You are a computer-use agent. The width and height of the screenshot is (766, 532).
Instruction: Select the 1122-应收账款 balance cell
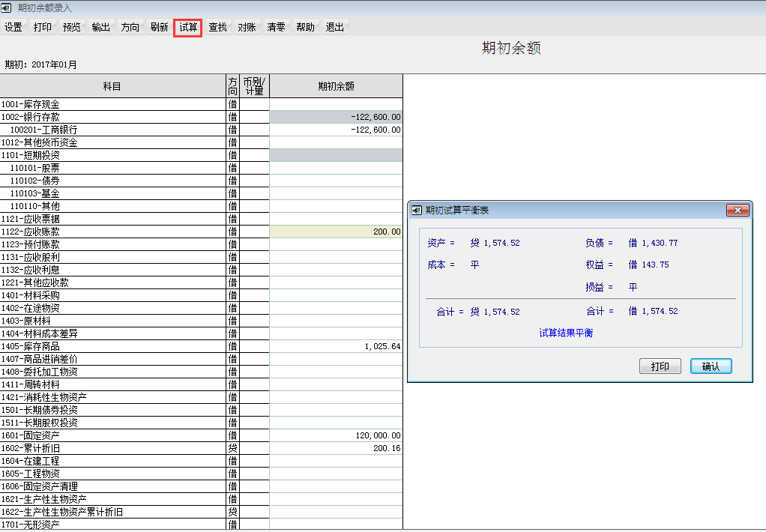click(x=336, y=232)
